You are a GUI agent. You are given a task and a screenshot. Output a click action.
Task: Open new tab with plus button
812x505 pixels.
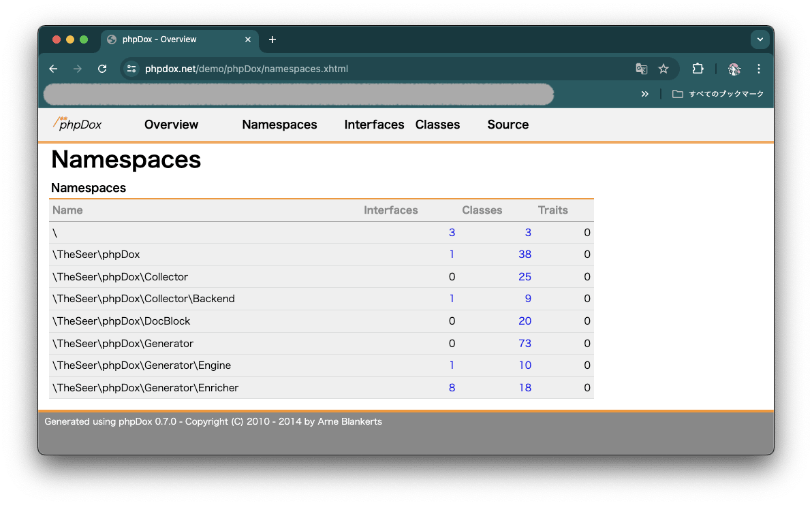(x=272, y=40)
